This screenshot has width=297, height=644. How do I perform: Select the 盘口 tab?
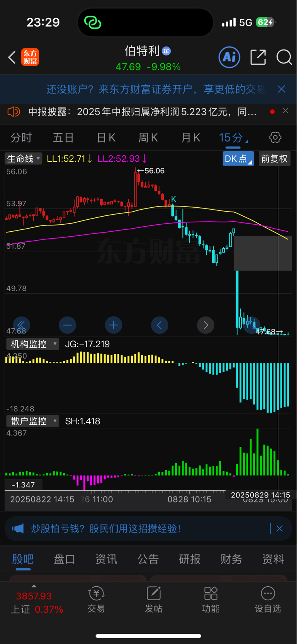click(x=64, y=559)
